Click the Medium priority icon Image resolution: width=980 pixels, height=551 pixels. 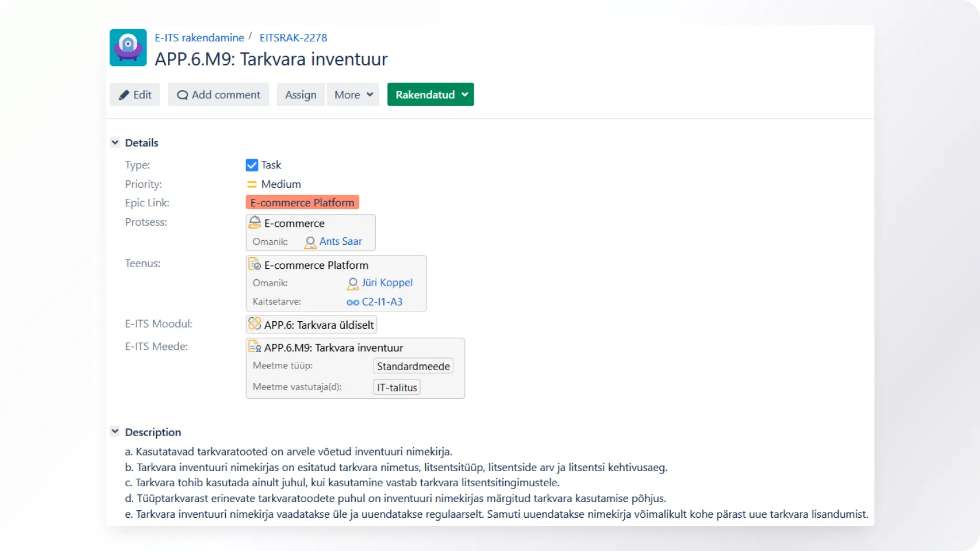click(x=252, y=184)
